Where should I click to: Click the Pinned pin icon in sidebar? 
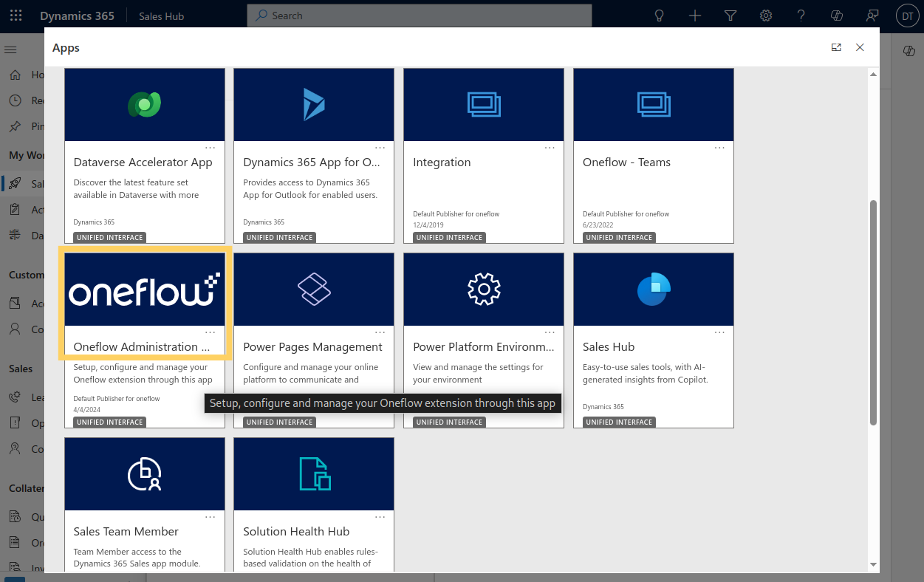[14, 126]
